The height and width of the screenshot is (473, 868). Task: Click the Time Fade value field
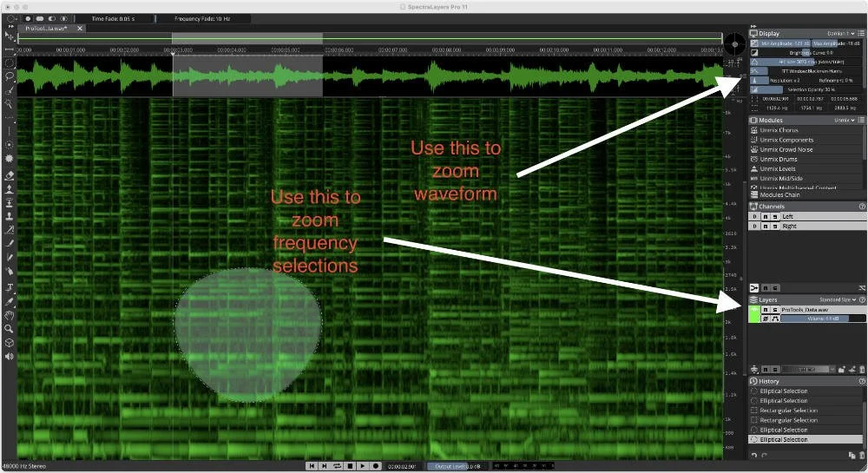pos(113,18)
